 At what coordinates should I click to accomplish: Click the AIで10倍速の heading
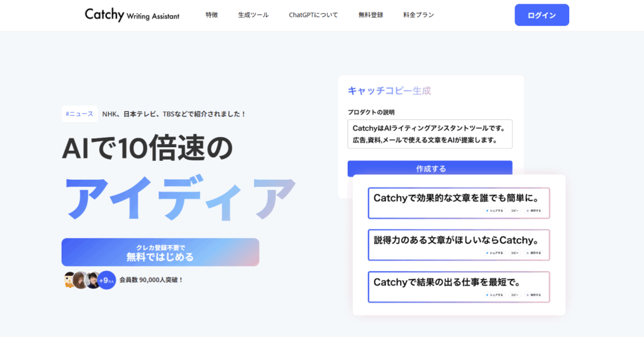point(147,148)
